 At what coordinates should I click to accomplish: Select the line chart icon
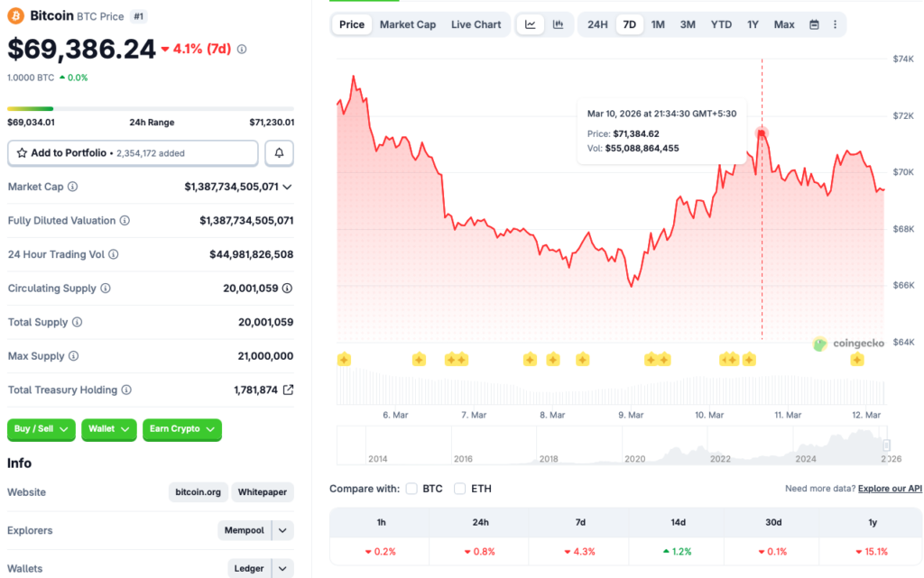[531, 24]
